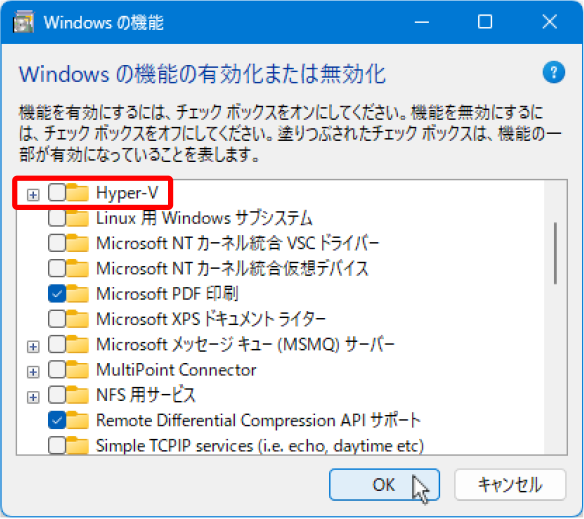Click the Hyper-V folder icon

coord(78,193)
